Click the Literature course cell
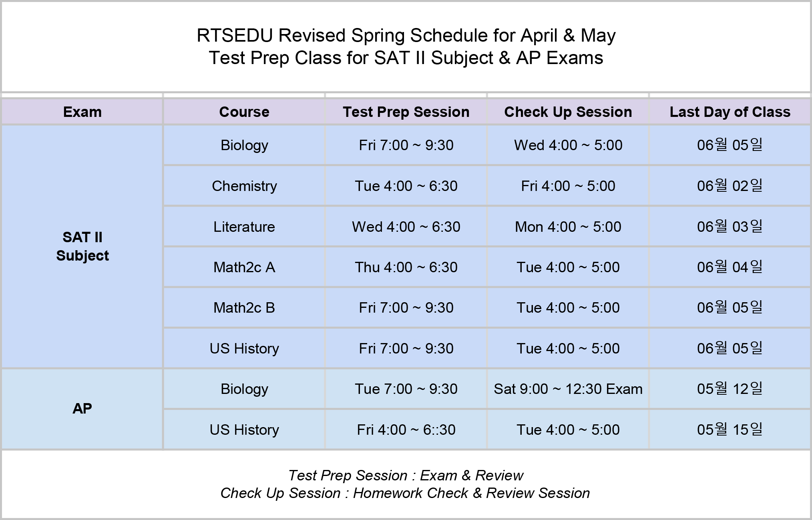The image size is (812, 520). (244, 227)
